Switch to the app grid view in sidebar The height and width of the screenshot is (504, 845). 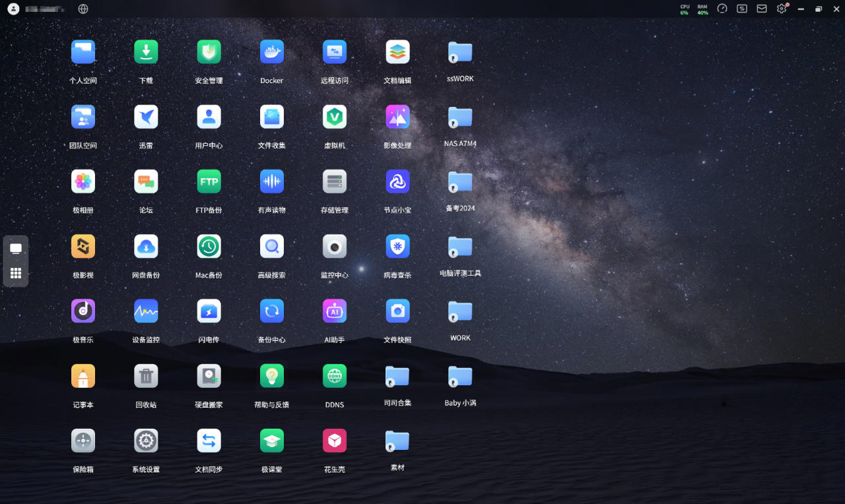[16, 273]
